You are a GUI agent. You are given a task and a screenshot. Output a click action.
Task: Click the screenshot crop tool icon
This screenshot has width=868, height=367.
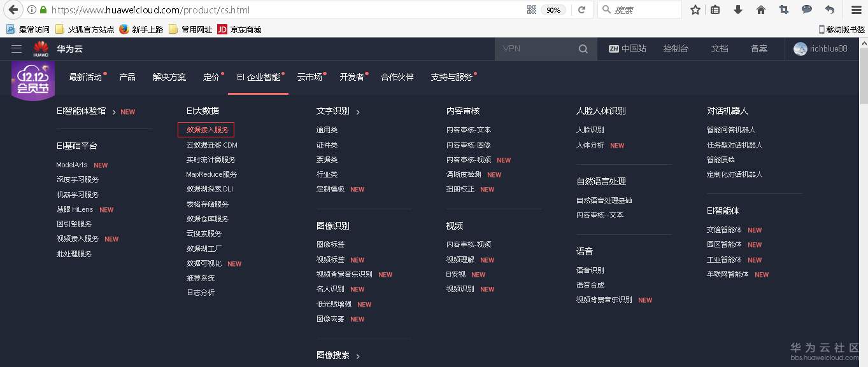point(783,10)
